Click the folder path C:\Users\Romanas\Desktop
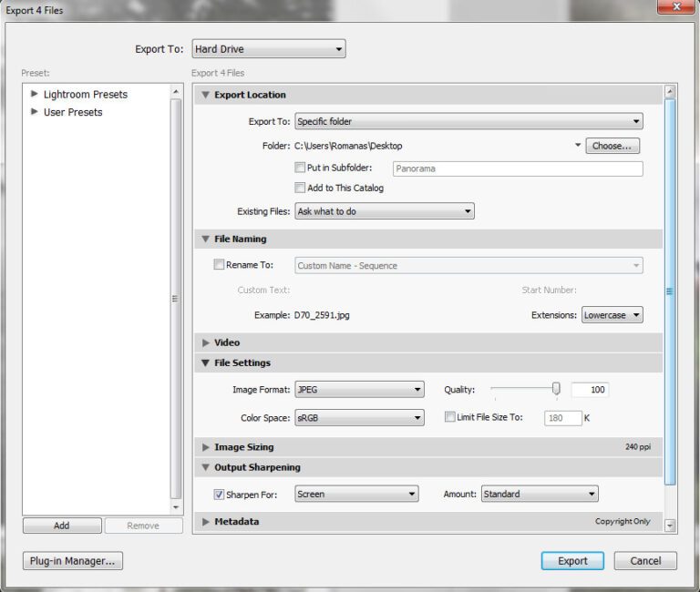This screenshot has width=700, height=592. pyautogui.click(x=348, y=146)
